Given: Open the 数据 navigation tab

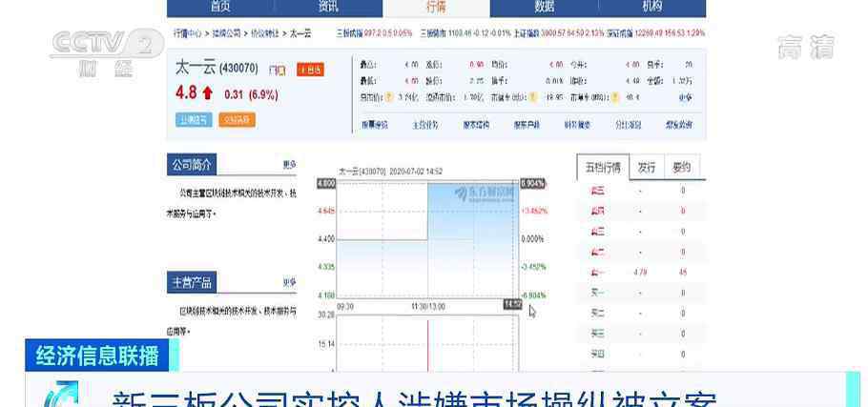Looking at the screenshot, I should click(x=544, y=8).
